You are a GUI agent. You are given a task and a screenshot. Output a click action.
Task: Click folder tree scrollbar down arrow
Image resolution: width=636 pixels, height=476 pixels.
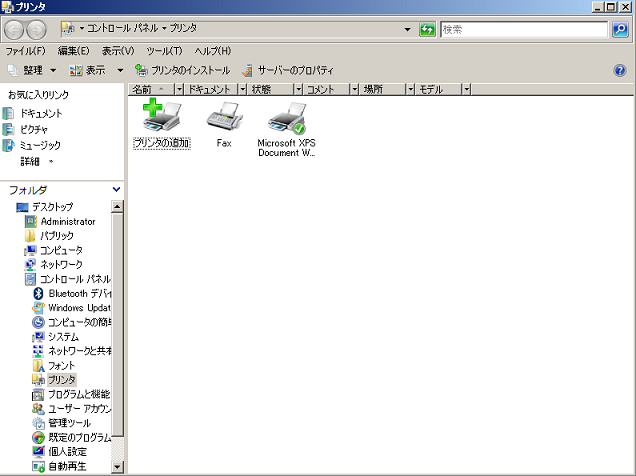point(117,466)
